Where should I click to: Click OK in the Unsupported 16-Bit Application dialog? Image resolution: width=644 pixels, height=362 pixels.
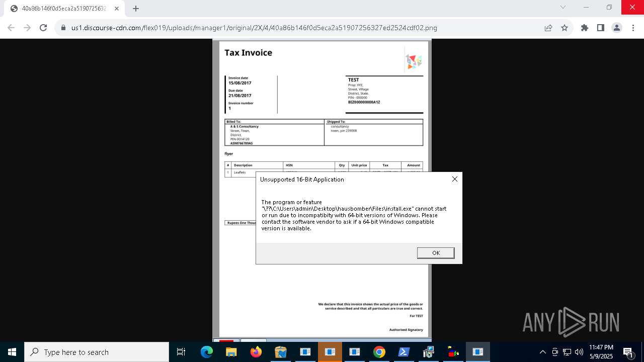(436, 253)
